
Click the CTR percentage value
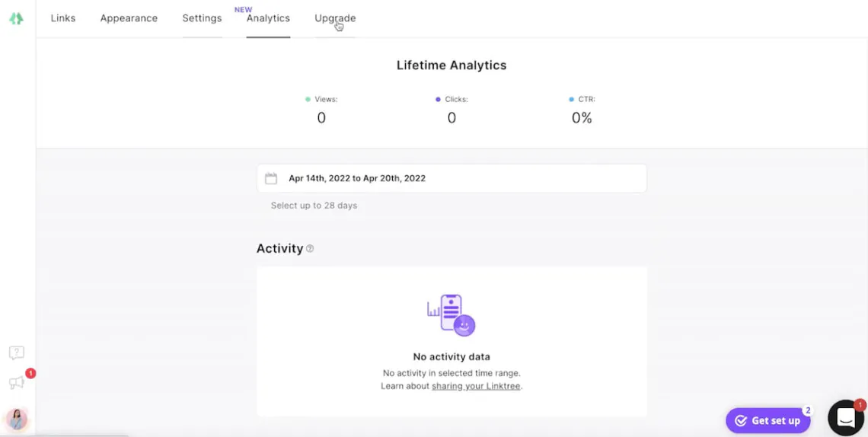[582, 118]
